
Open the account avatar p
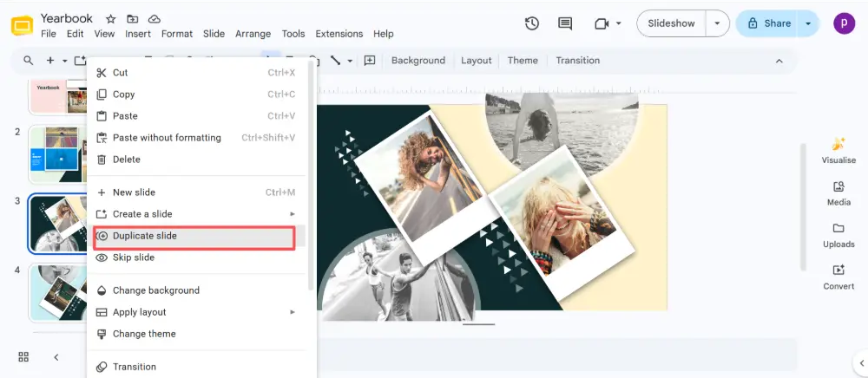point(845,23)
